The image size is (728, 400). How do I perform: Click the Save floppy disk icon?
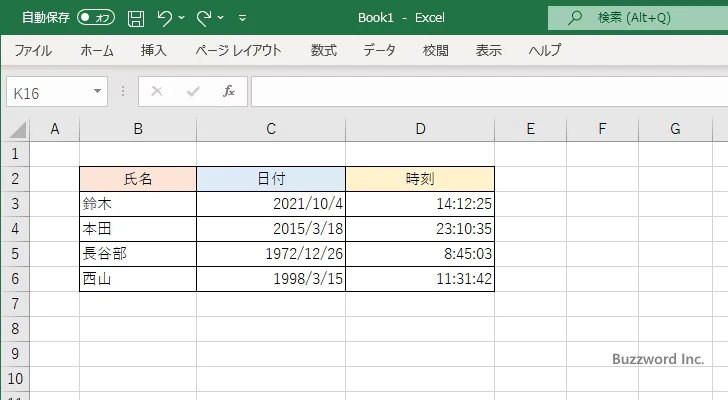pyautogui.click(x=136, y=18)
